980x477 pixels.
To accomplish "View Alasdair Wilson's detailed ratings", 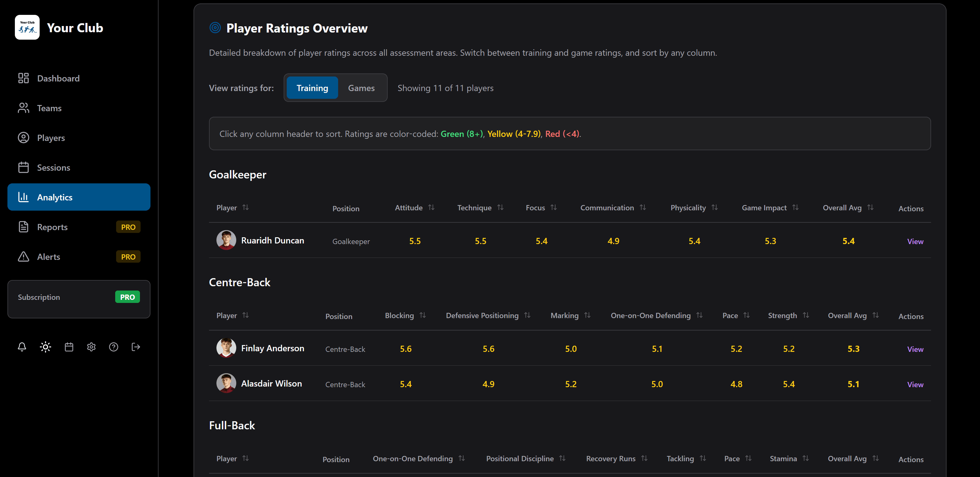I will pyautogui.click(x=915, y=384).
